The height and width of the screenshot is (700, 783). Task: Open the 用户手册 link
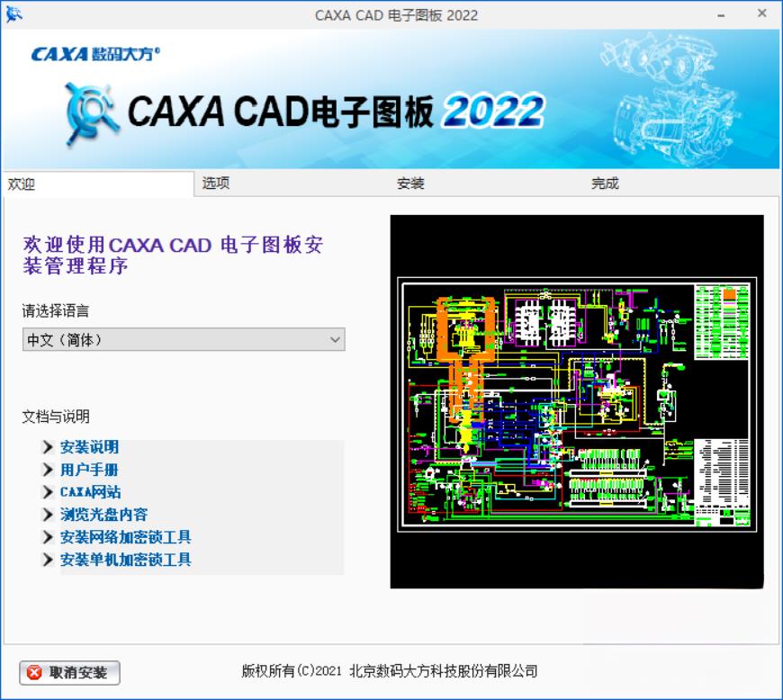coord(89,470)
